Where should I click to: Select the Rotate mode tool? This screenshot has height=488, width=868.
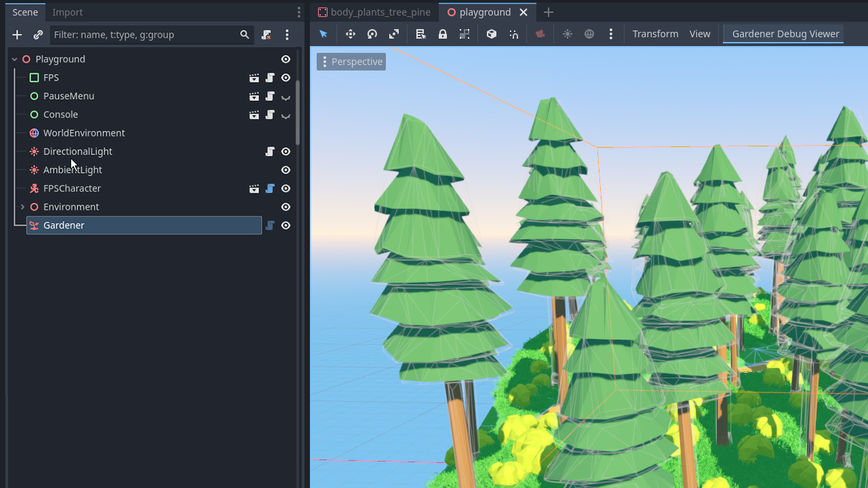coord(372,33)
